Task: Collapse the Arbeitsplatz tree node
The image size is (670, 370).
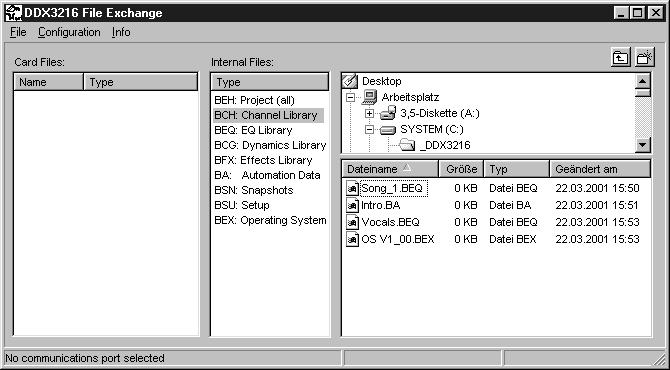Action: coord(350,97)
